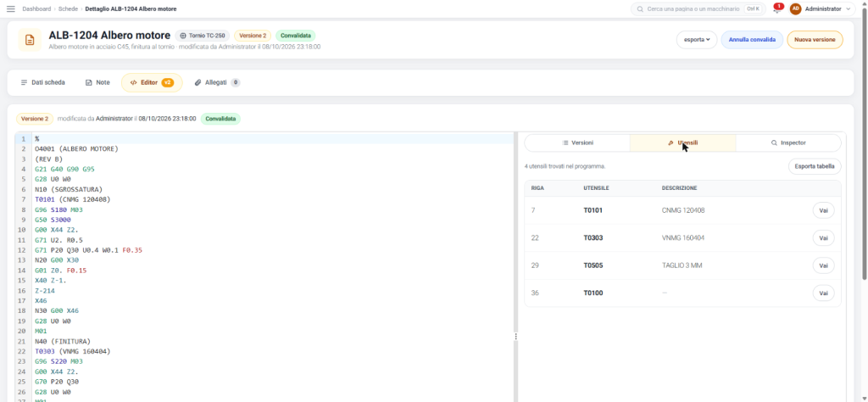Screen dimensions: 868x402
Task: Click code line N40 (FINITURA)
Action: [x=63, y=342]
